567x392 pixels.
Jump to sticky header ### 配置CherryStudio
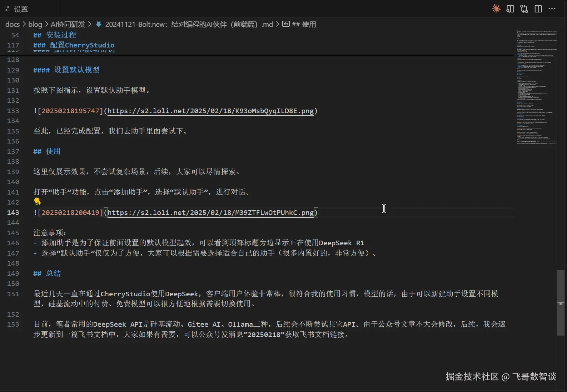[x=74, y=45]
